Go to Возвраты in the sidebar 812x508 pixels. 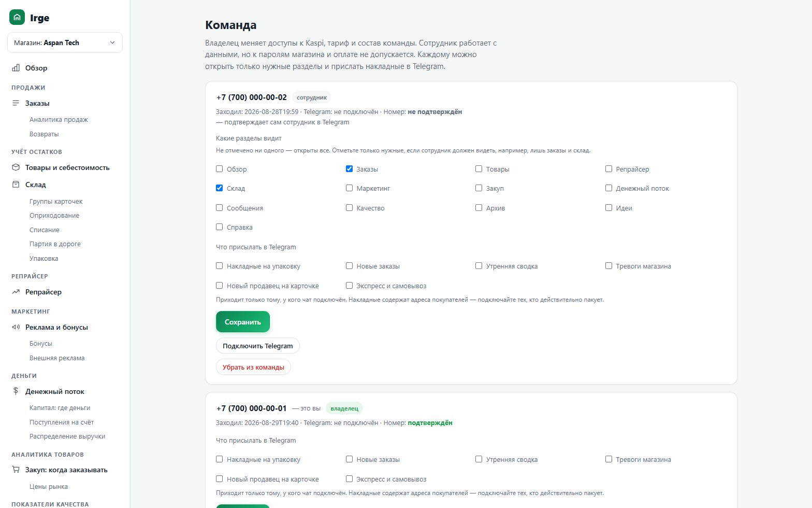(x=44, y=134)
